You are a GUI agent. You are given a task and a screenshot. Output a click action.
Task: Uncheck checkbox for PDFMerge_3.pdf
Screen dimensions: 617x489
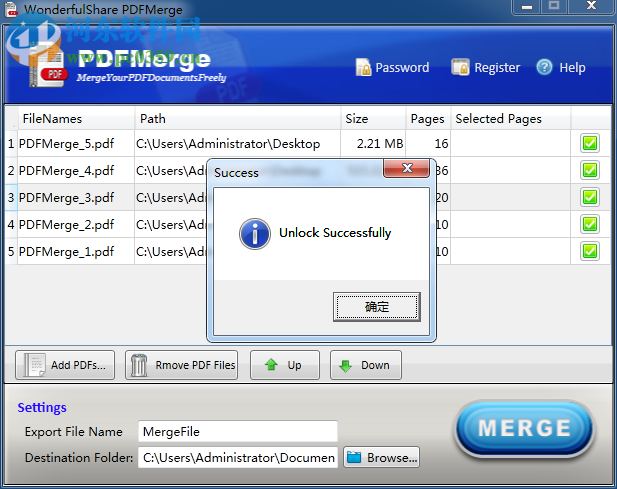click(589, 197)
